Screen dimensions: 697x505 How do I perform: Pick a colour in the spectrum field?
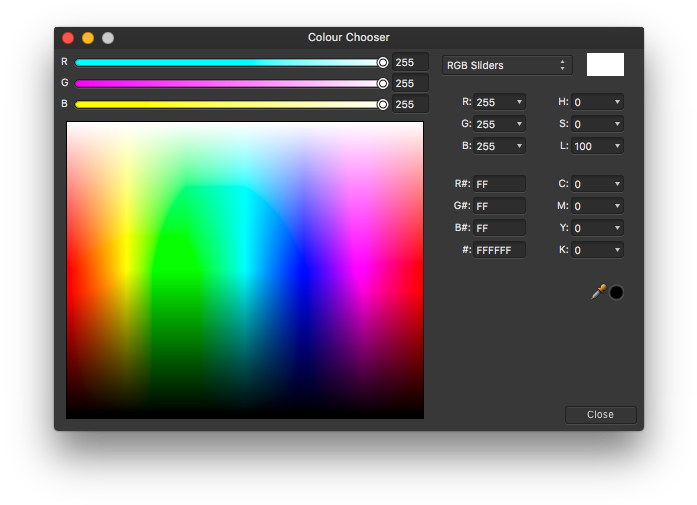point(245,270)
